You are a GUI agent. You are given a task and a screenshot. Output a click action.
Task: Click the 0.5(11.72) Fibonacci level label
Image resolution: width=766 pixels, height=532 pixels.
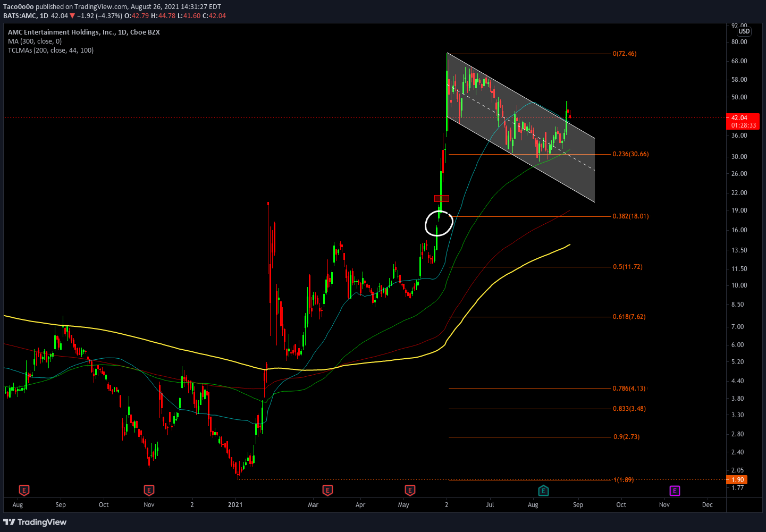627,267
